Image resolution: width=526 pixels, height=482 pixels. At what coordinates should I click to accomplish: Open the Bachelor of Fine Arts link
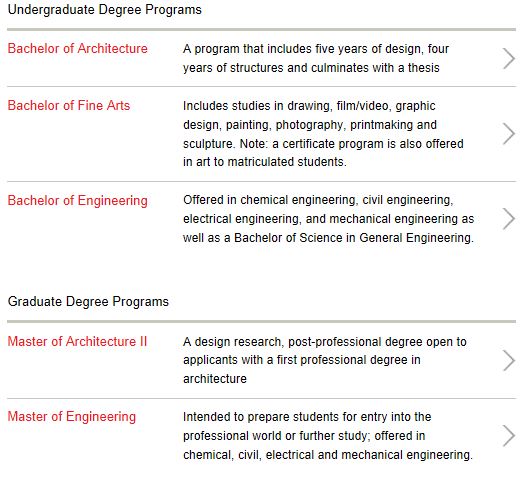tap(69, 106)
